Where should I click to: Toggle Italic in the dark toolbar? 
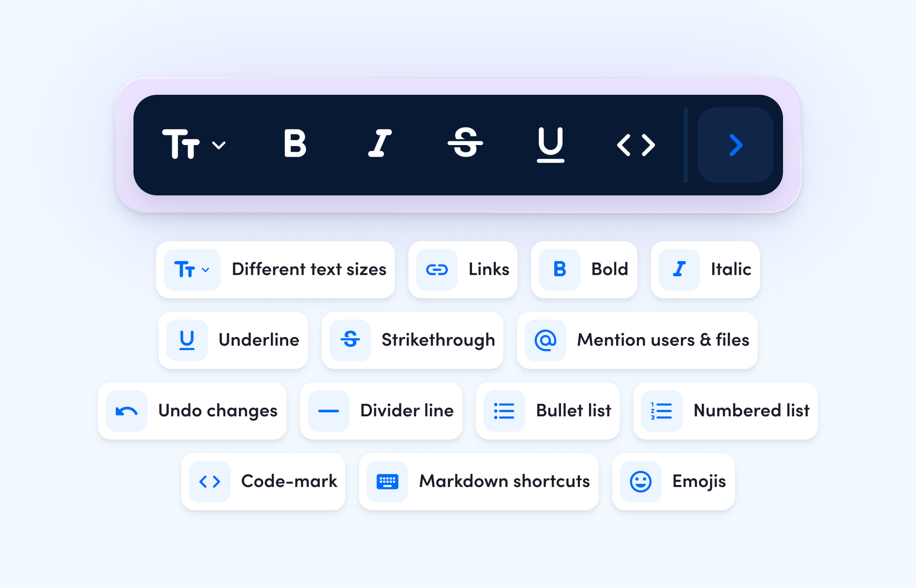(x=380, y=144)
